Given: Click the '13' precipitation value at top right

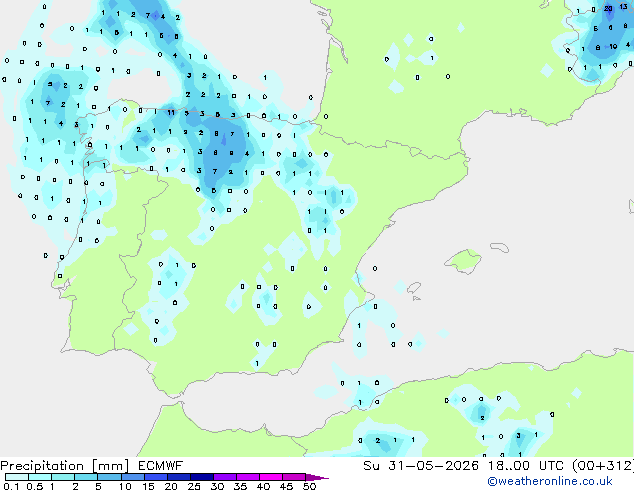Looking at the screenshot, I should click(x=624, y=7).
